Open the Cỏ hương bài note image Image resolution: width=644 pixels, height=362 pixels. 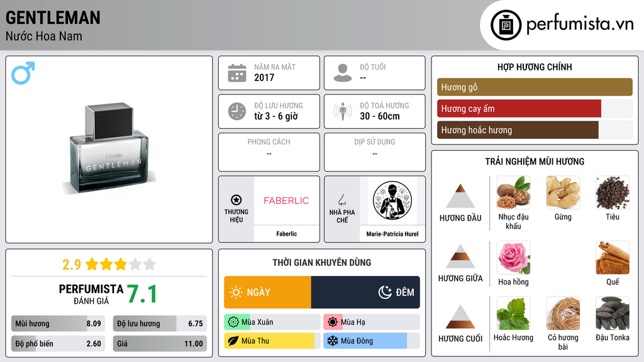(x=563, y=313)
